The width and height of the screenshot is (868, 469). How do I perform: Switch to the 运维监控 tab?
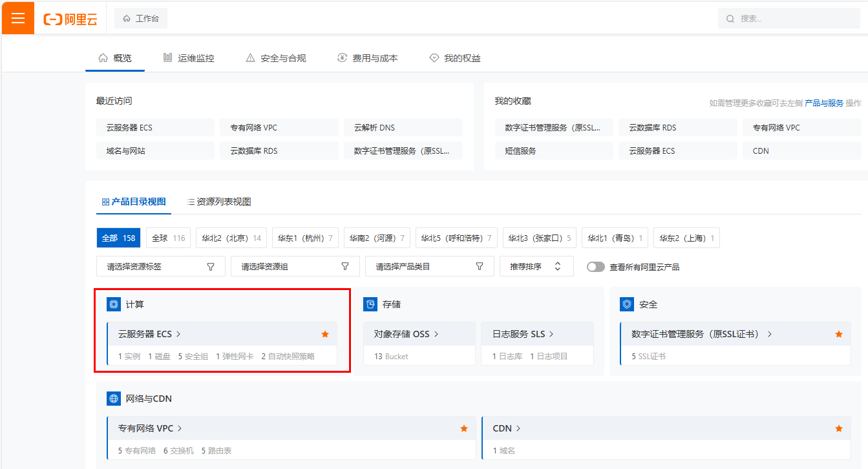(189, 58)
